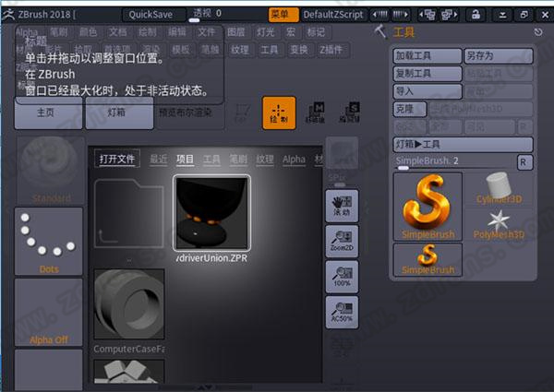Click the R button beside SimpleBrush slider
Image resolution: width=554 pixels, height=392 pixels.
(524, 162)
